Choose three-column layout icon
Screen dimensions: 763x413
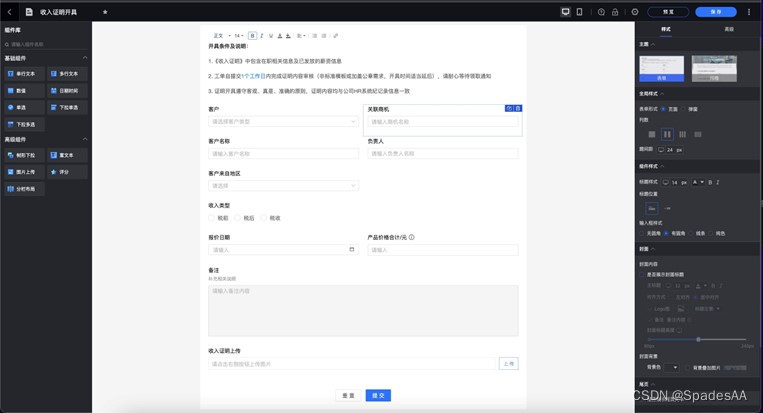[683, 134]
